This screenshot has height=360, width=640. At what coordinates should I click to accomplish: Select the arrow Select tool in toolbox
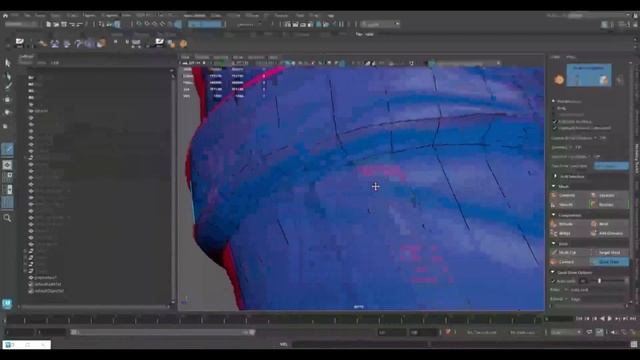[x=7, y=63]
